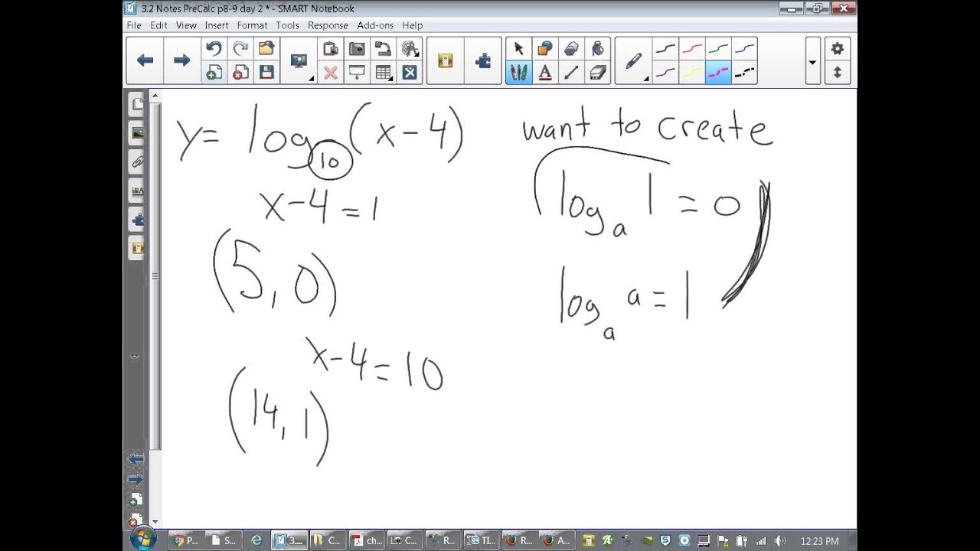Select the Shapes tool
980x551 pixels.
coord(544,49)
